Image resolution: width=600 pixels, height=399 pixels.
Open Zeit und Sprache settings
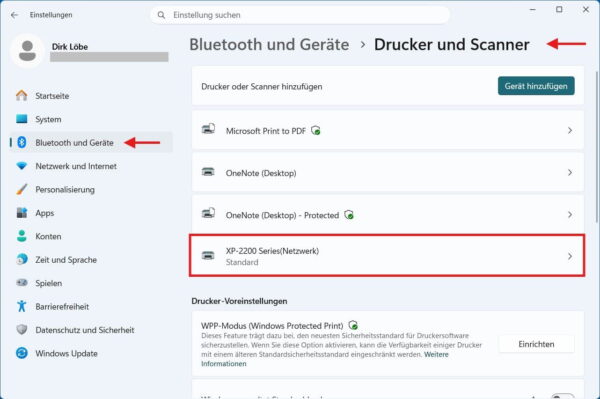(91, 260)
